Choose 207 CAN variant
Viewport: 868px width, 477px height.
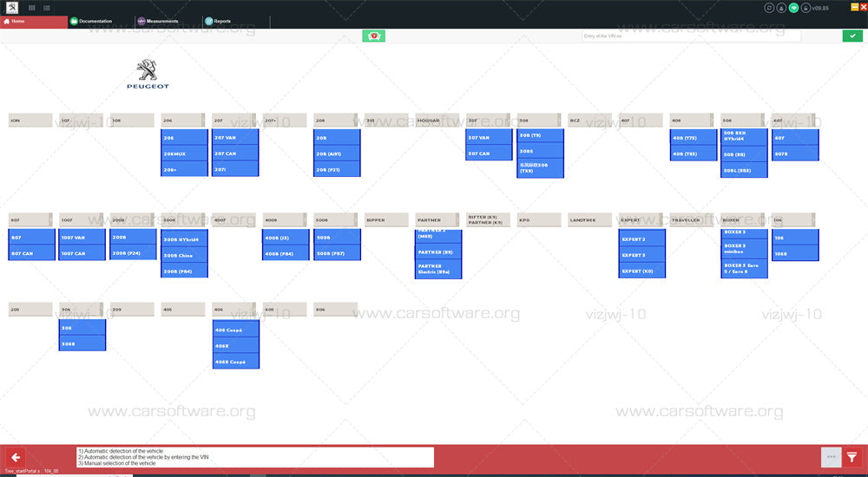click(x=235, y=154)
